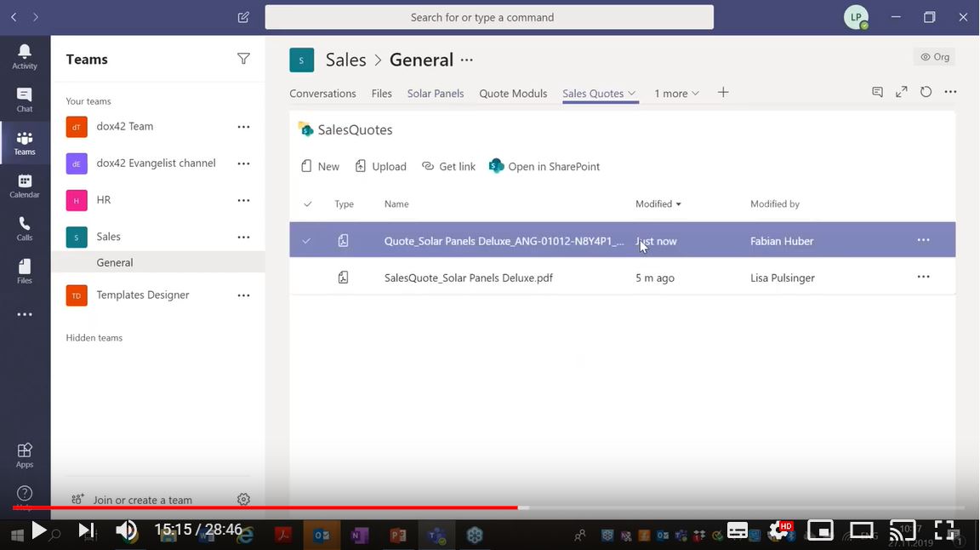Expand Hidden teams section
The height and width of the screenshot is (550, 980).
(94, 338)
